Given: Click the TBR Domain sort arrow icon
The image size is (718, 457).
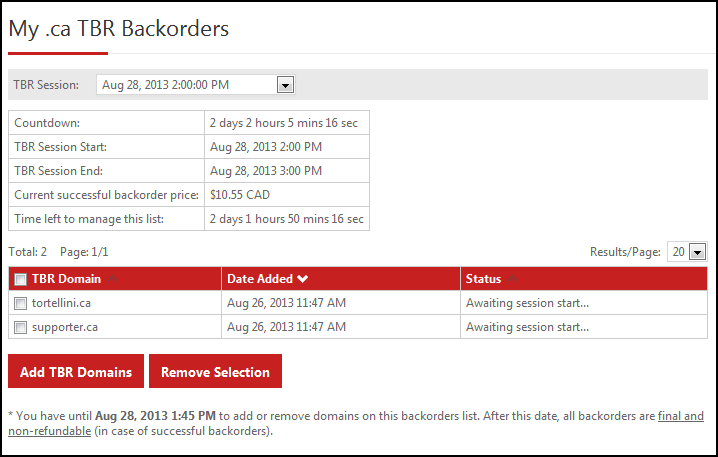Looking at the screenshot, I should pos(112,279).
